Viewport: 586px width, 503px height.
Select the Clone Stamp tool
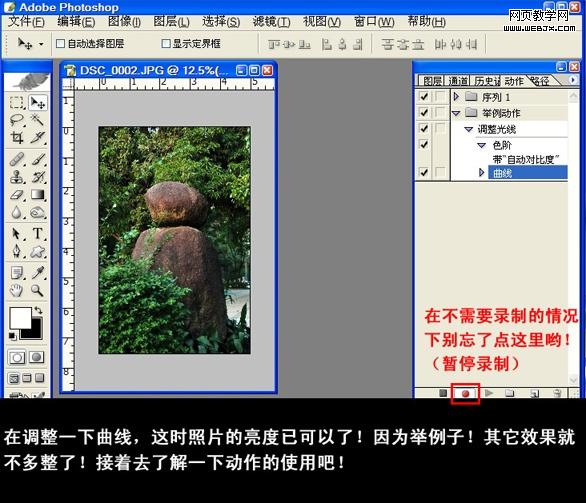coord(17,177)
